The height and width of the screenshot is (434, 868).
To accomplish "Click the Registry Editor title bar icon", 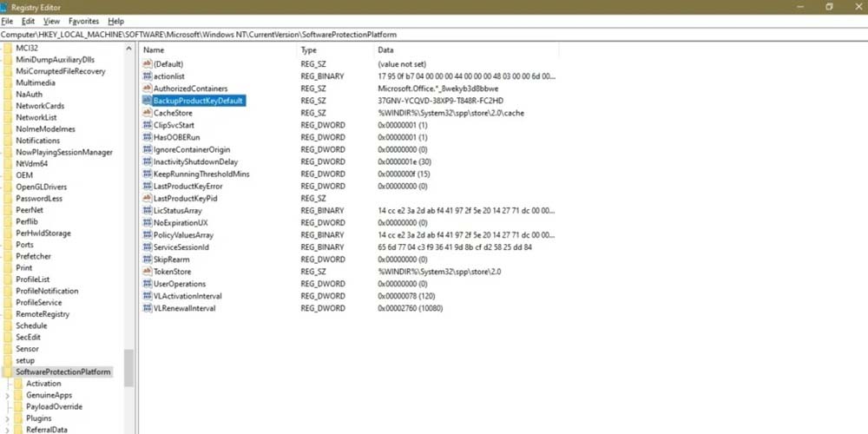I will click(x=6, y=6).
